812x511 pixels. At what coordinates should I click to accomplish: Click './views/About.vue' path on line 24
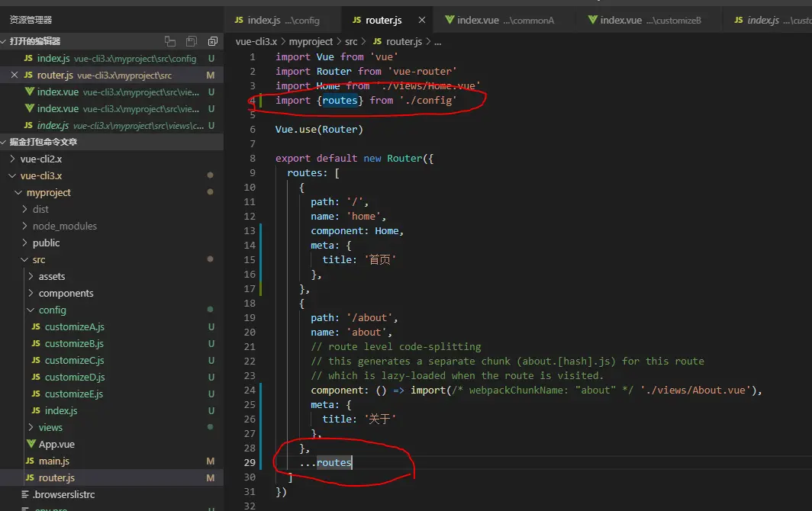[695, 390]
